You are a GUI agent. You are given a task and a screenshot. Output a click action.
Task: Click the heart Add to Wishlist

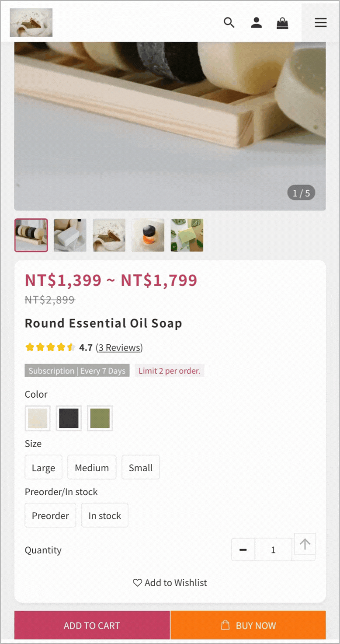(170, 583)
